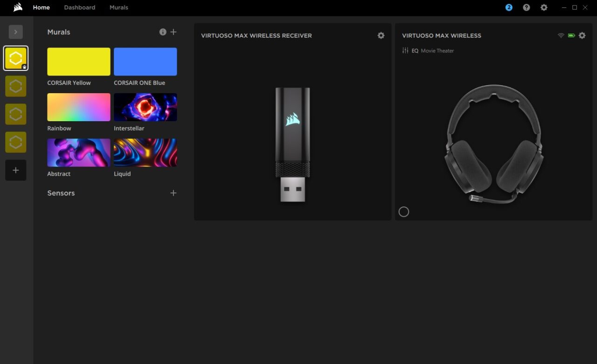Show Murals info icon

tap(163, 32)
